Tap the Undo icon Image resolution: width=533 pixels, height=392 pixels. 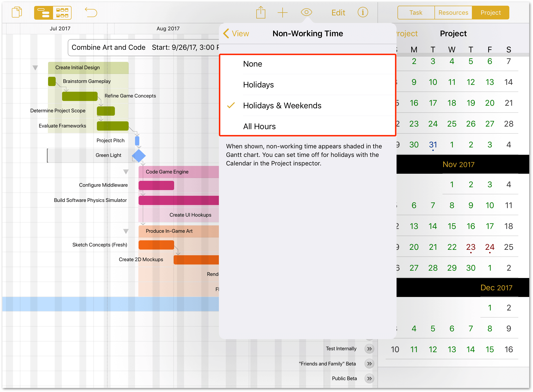[91, 12]
